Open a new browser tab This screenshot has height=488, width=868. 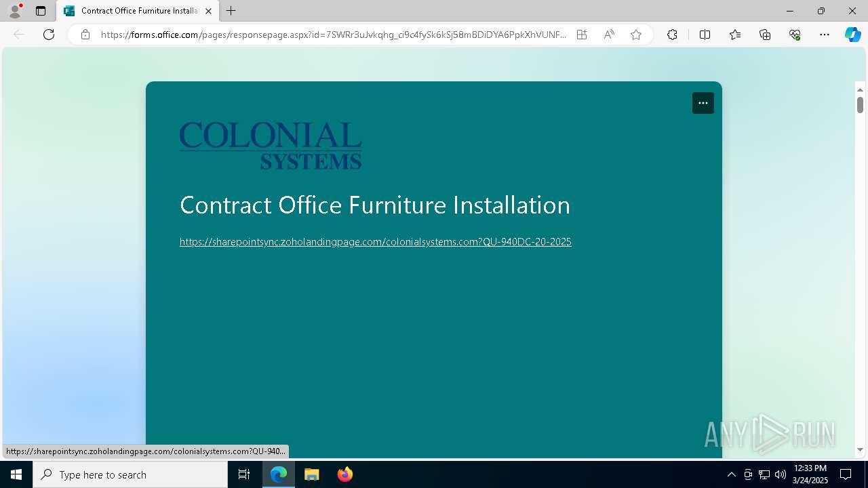[x=231, y=11]
